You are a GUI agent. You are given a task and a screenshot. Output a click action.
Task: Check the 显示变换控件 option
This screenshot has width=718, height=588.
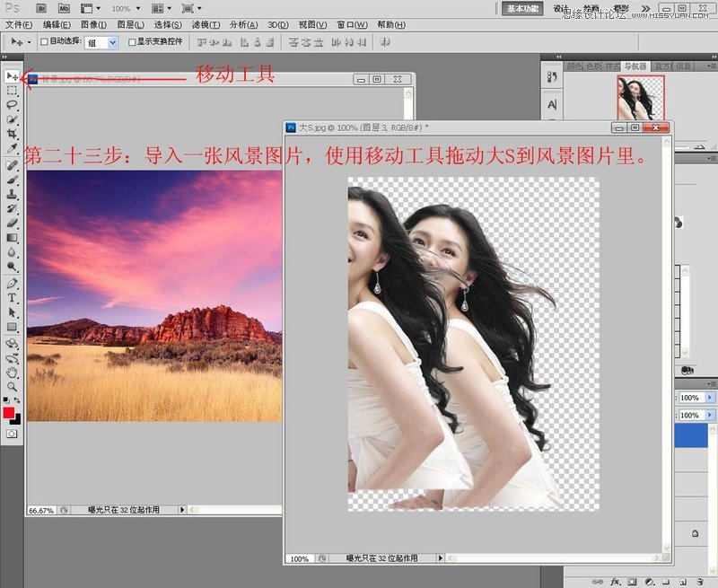(x=132, y=43)
